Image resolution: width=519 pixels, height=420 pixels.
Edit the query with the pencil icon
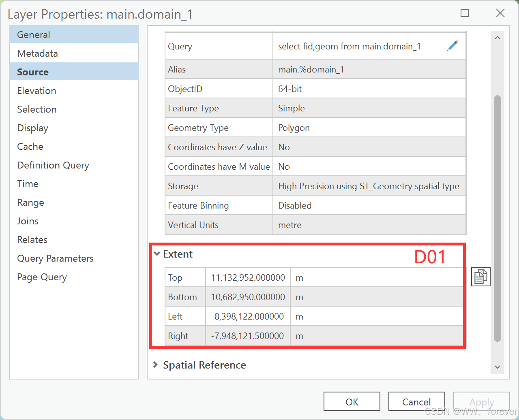tap(453, 46)
